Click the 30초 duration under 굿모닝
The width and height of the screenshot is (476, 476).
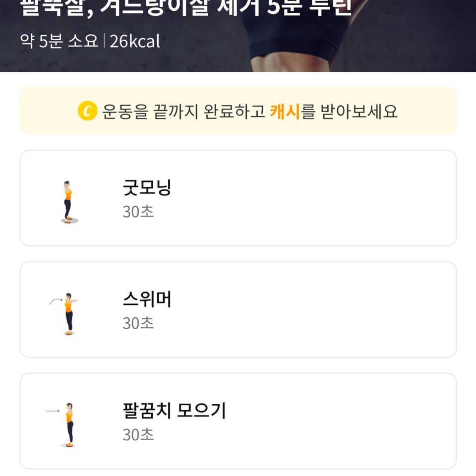[x=138, y=212]
